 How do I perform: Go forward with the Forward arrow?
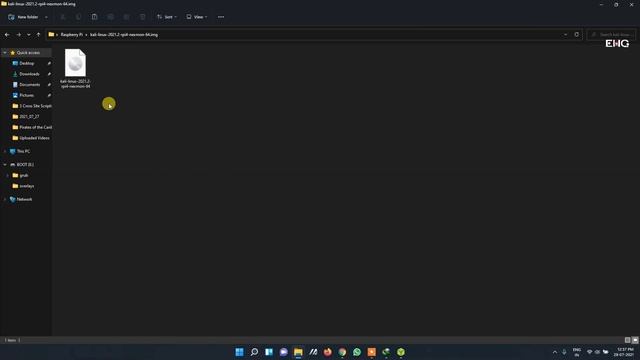(x=18, y=35)
